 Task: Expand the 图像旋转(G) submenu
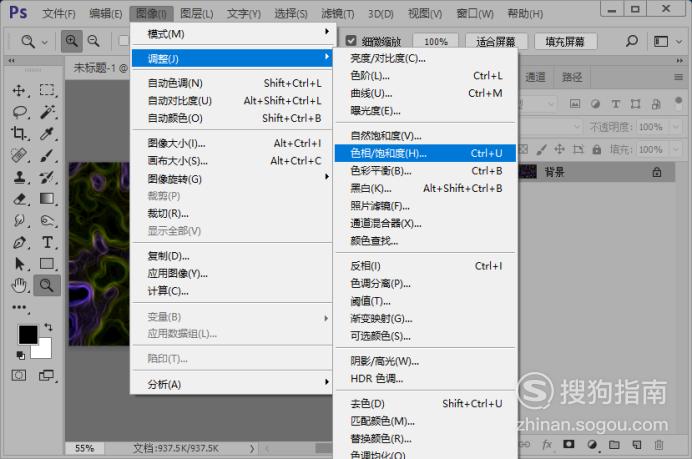point(233,179)
